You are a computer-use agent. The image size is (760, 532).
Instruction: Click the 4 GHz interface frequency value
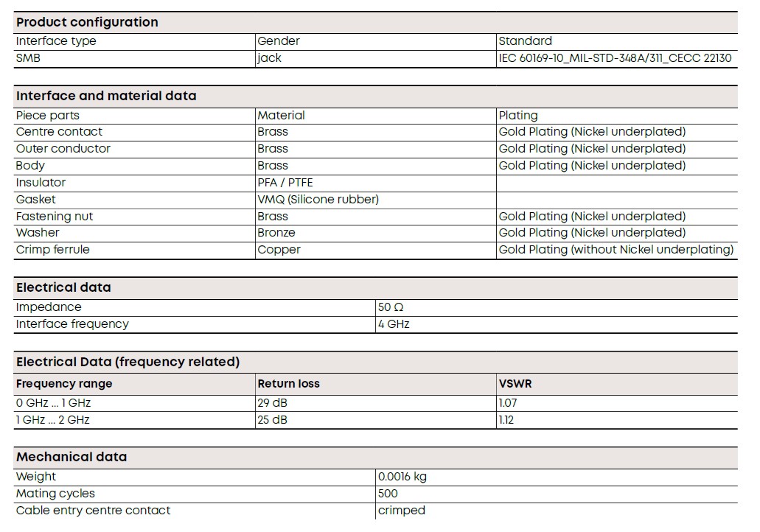[394, 324]
